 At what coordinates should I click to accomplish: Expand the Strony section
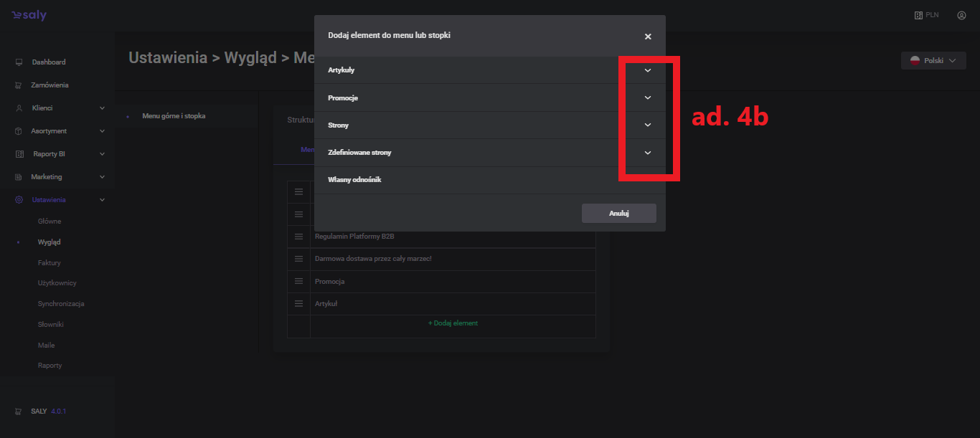point(647,125)
